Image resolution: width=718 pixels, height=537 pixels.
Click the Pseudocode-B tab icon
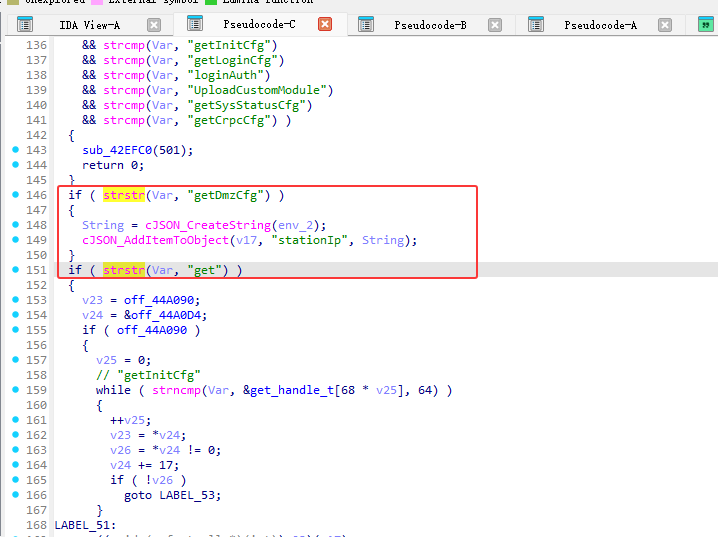coord(366,25)
